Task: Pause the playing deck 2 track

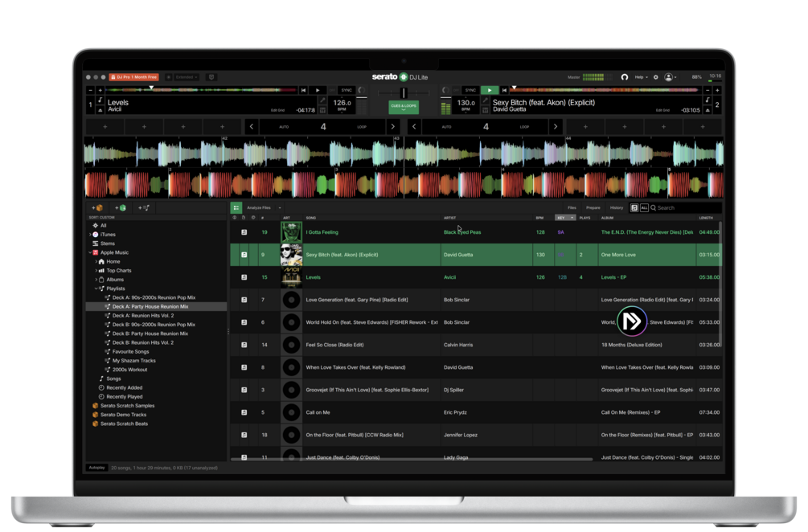Action: [489, 90]
